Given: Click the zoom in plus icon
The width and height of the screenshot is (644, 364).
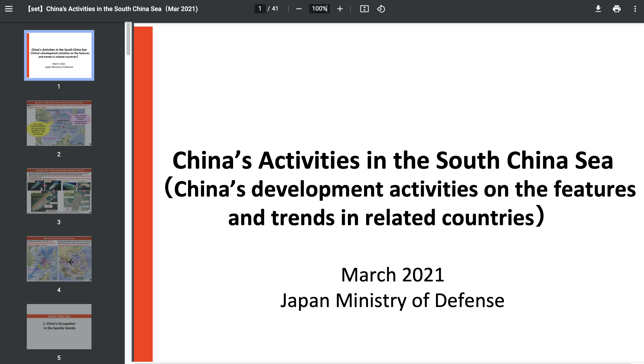Looking at the screenshot, I should (x=340, y=9).
